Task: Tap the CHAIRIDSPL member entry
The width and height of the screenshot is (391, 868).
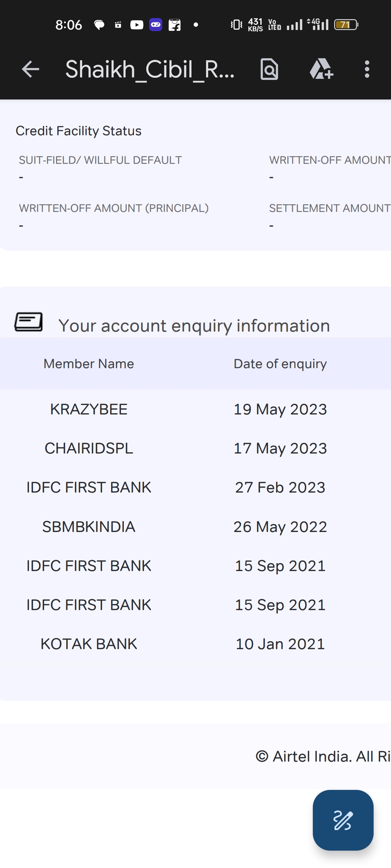Action: [x=89, y=448]
